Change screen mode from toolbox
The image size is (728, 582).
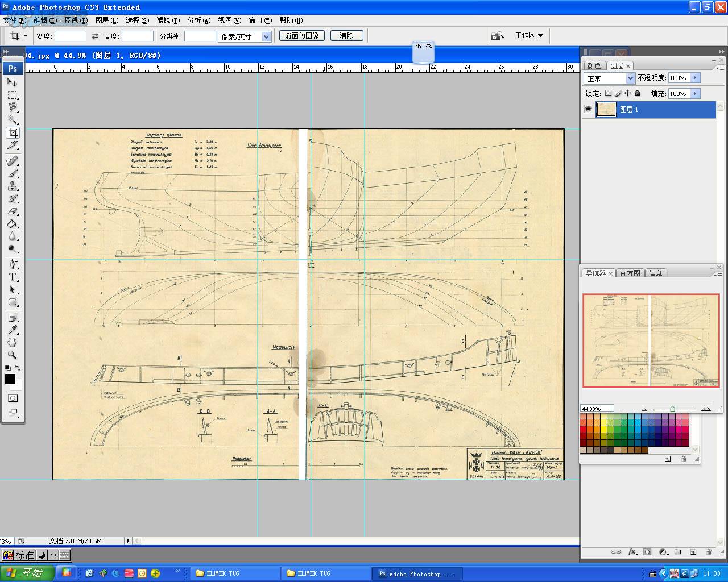[13, 413]
